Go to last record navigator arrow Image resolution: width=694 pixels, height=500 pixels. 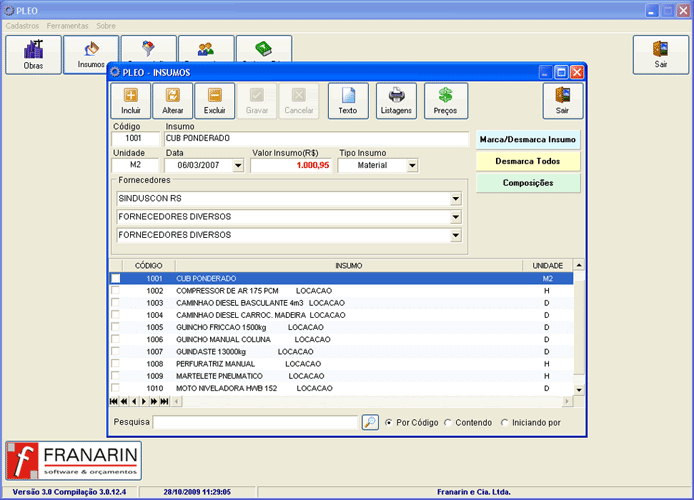[x=165, y=401]
